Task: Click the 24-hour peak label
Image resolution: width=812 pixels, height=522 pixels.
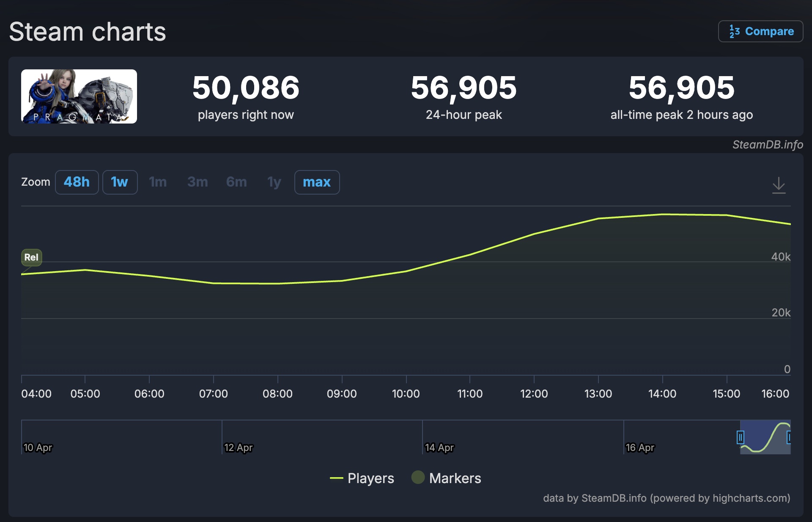Action: pyautogui.click(x=464, y=115)
